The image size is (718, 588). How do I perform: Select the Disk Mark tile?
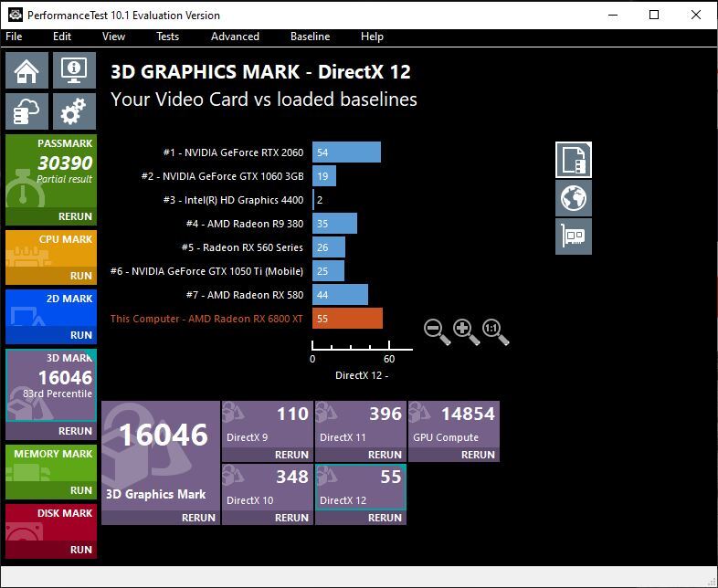click(x=51, y=522)
